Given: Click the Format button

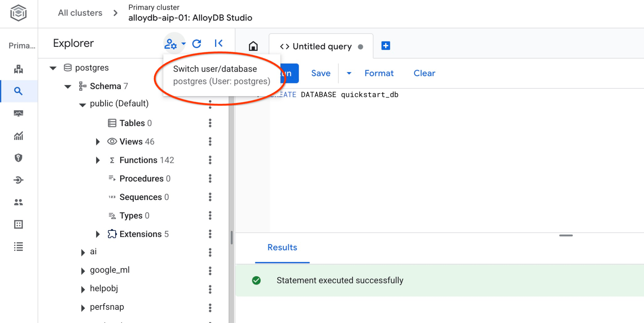Looking at the screenshot, I should 379,73.
